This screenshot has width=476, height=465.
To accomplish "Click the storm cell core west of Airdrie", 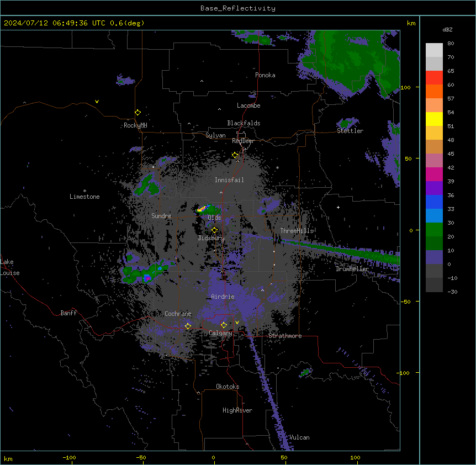I will [x=147, y=278].
